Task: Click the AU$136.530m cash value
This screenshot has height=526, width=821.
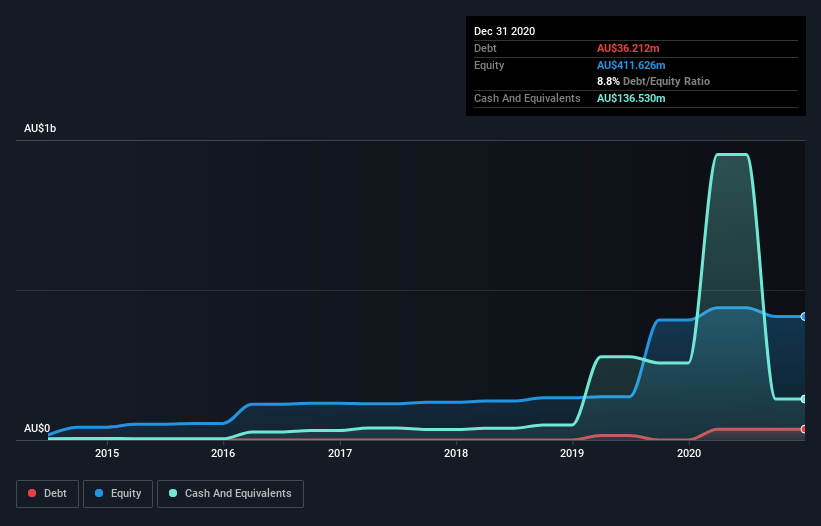Action: coord(631,98)
